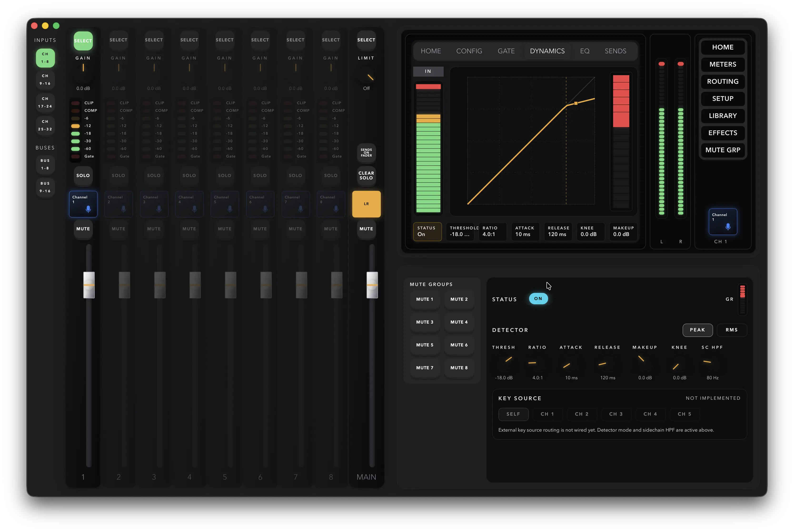794x532 pixels.
Task: Choose CH 3 as key source
Action: [x=616, y=414]
